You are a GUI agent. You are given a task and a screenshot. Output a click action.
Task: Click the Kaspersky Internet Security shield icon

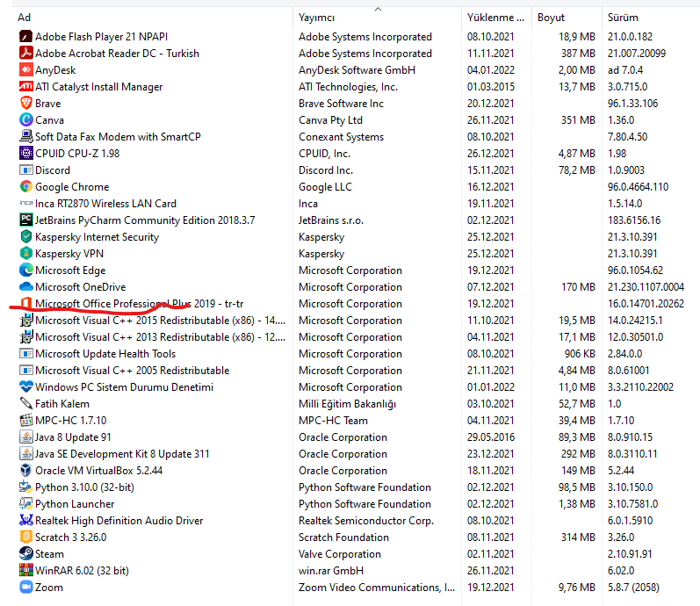25,236
